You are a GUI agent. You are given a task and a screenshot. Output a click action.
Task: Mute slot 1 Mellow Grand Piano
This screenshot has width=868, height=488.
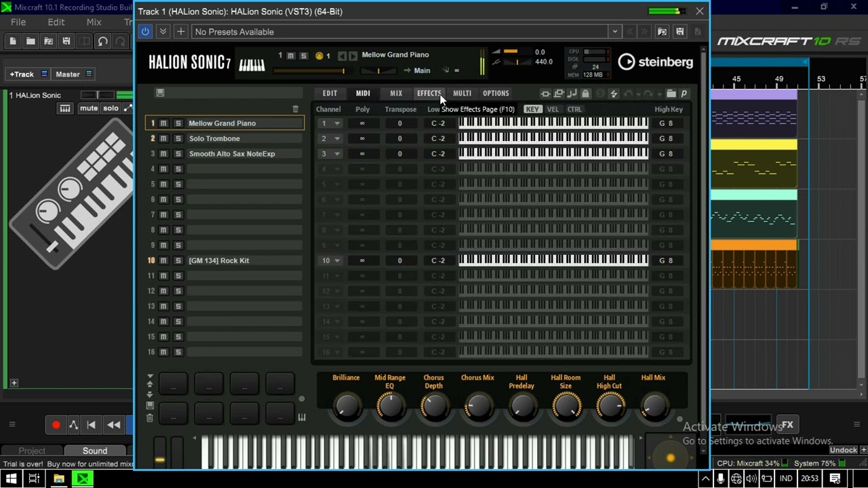click(x=163, y=123)
